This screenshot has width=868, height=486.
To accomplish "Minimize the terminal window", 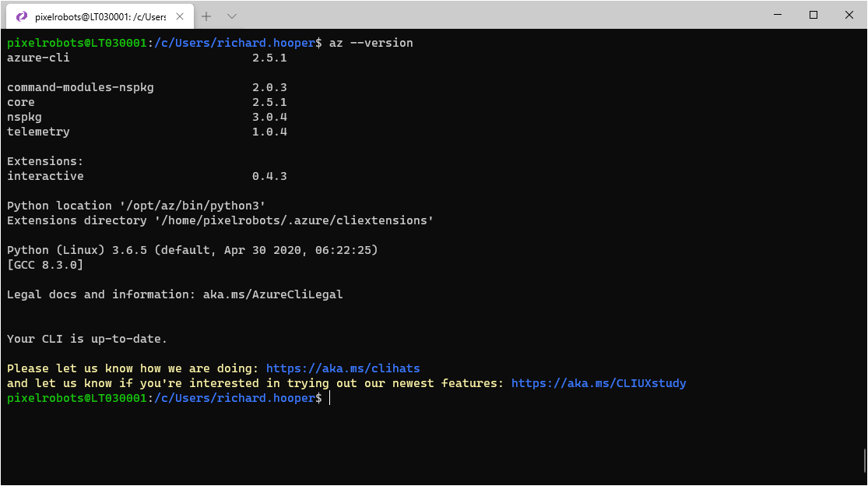I will 778,15.
